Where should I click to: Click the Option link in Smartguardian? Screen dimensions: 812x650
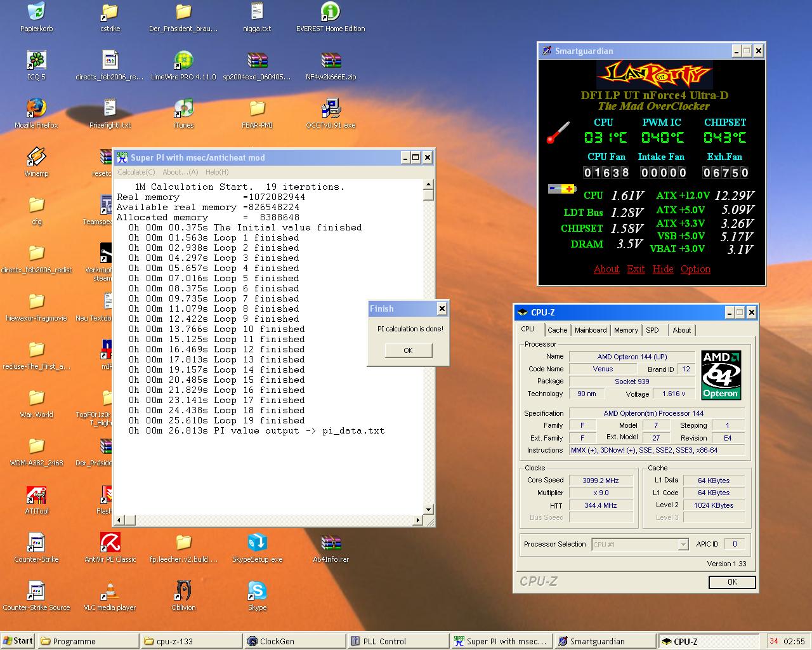695,269
